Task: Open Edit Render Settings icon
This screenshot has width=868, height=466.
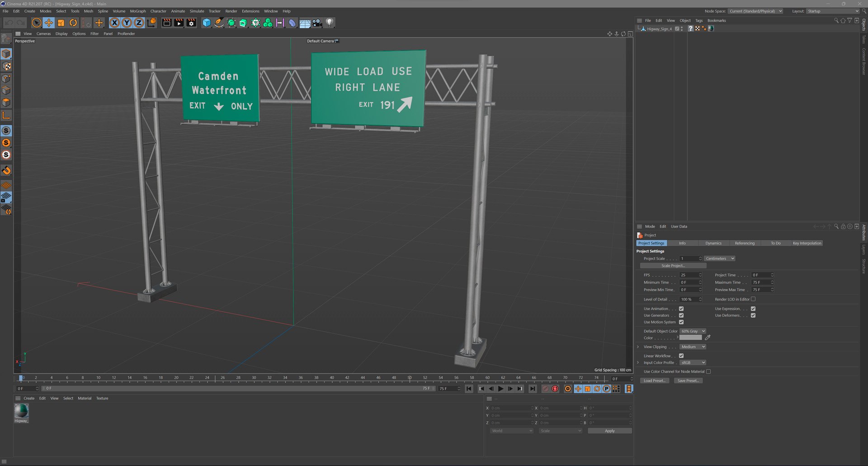Action: click(191, 23)
